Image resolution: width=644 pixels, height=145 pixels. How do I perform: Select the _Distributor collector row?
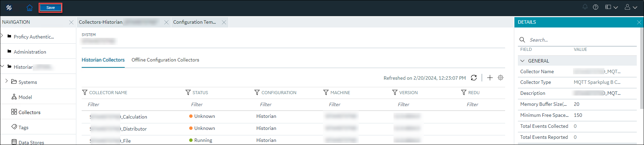coord(293,129)
